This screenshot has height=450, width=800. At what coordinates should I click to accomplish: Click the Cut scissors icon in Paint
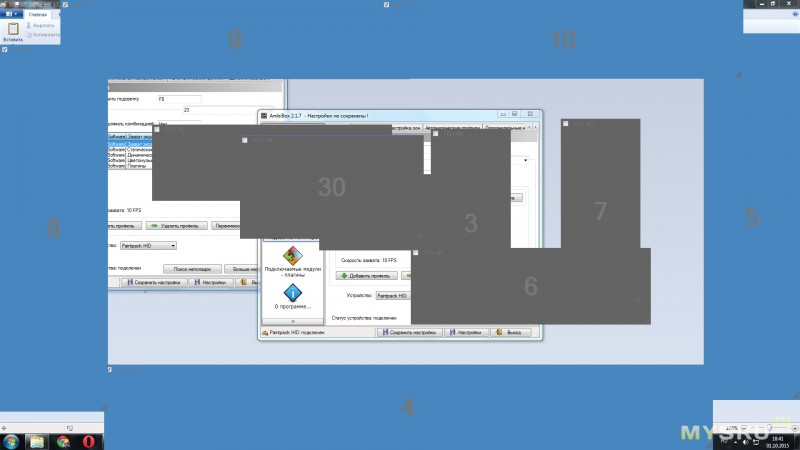[29, 25]
